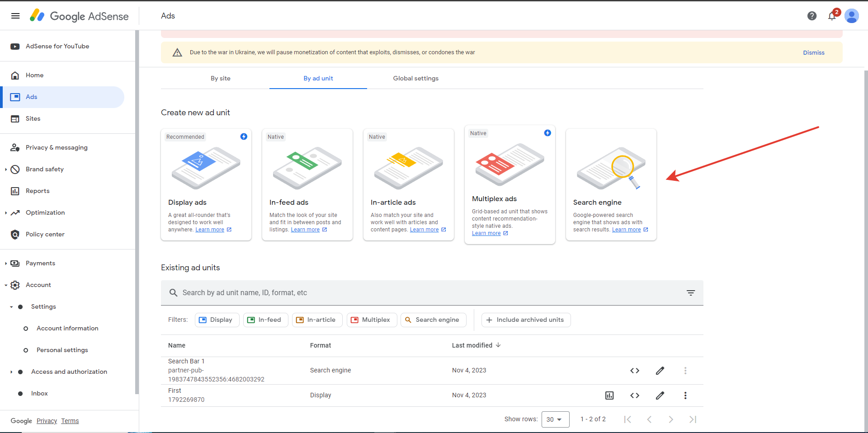Edit the Search Bar 1 ad unit
Image resolution: width=868 pixels, height=433 pixels.
660,371
